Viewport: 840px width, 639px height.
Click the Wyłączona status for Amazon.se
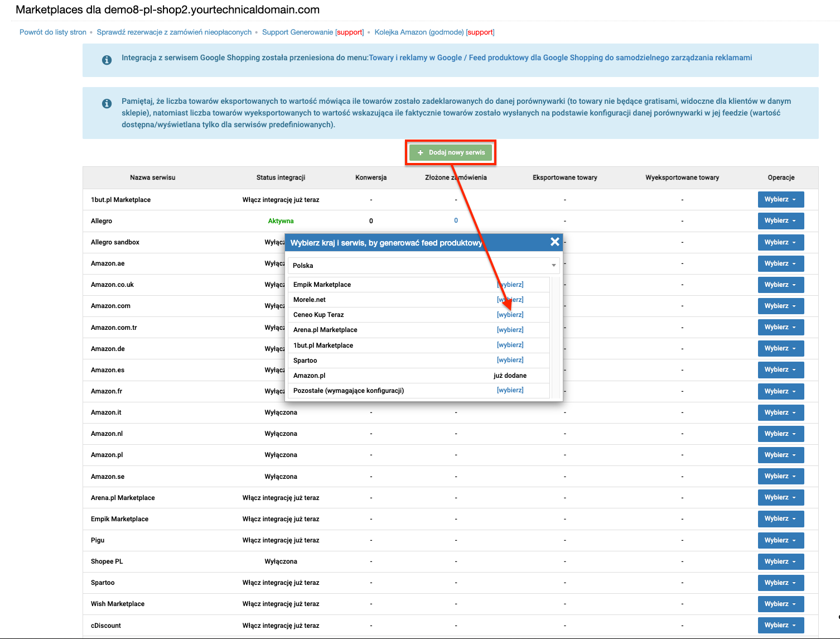pyautogui.click(x=281, y=477)
